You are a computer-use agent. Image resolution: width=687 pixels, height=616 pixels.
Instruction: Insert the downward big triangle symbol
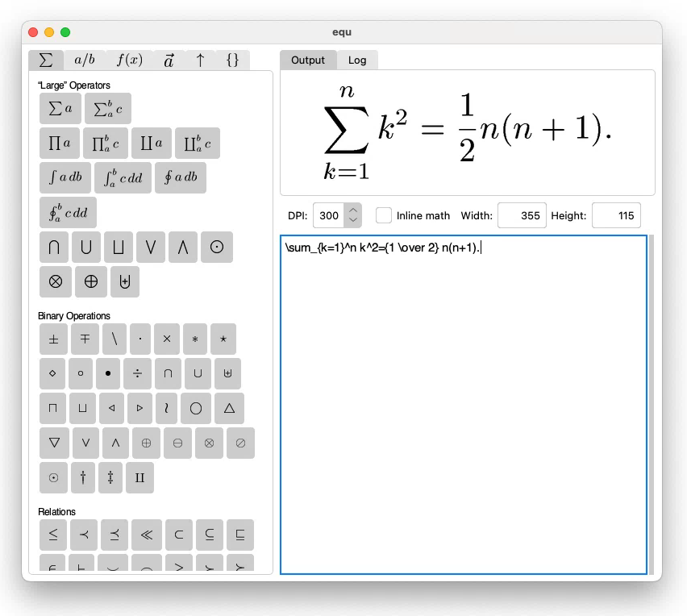coord(54,443)
